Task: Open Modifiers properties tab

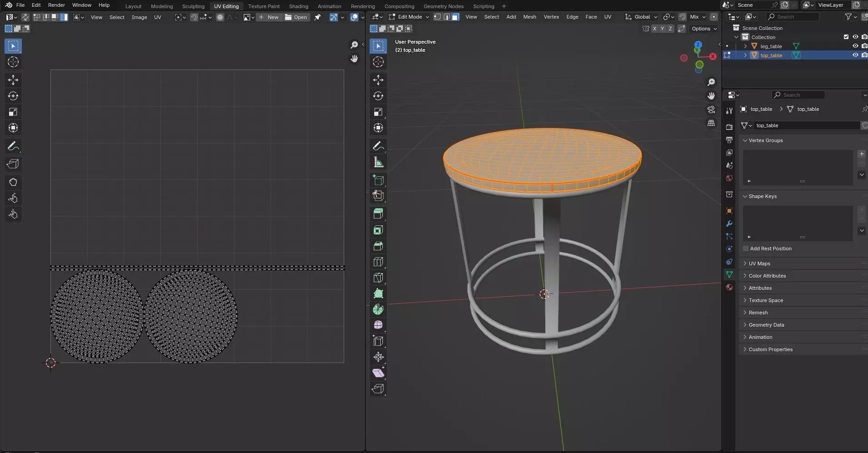Action: (729, 224)
